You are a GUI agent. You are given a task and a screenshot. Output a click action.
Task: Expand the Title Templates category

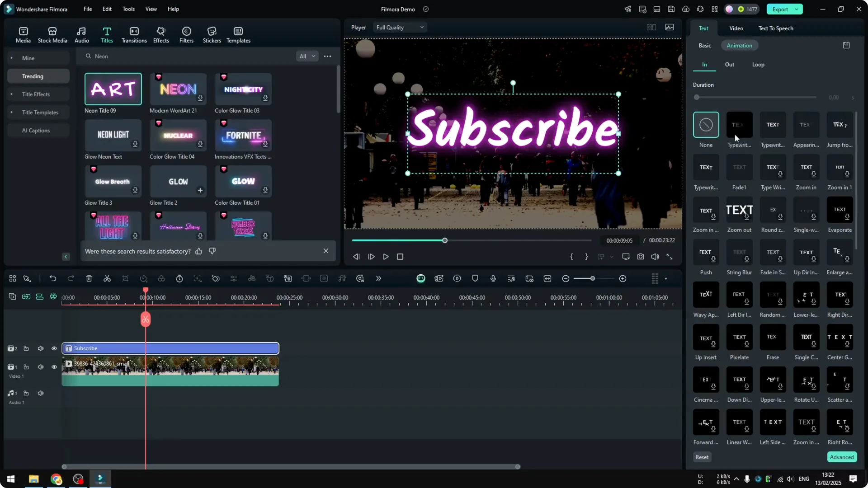click(x=41, y=112)
